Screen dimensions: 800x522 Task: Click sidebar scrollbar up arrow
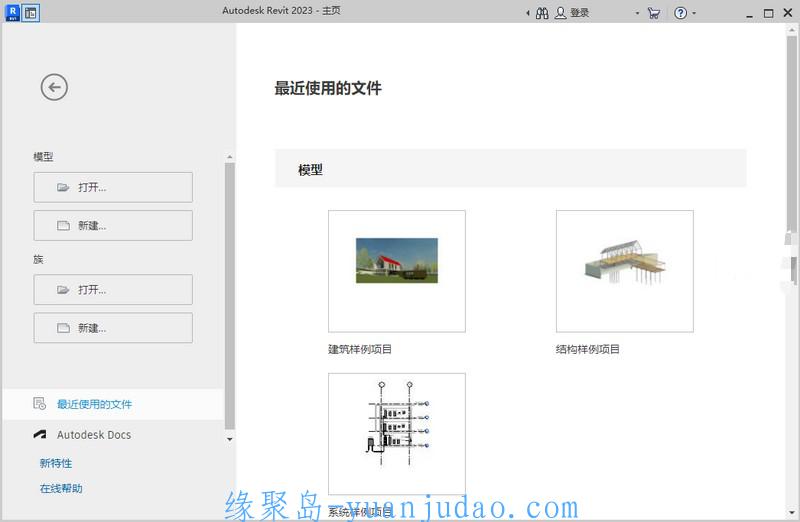pyautogui.click(x=230, y=157)
